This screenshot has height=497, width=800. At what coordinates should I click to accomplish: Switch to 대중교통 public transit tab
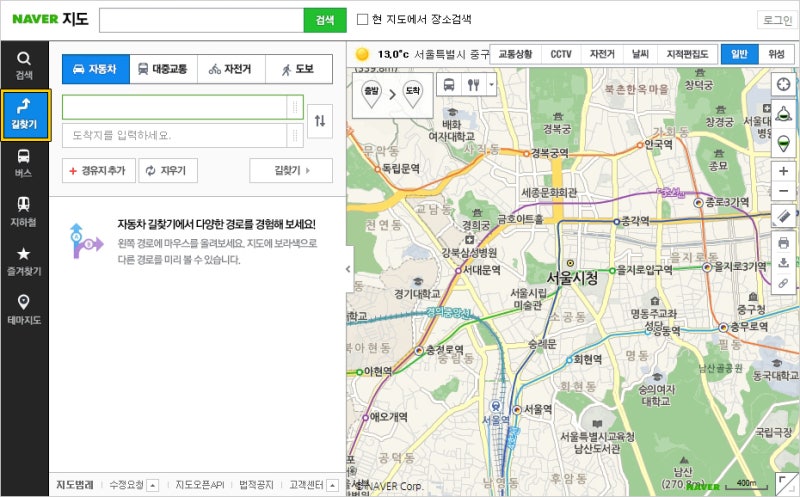click(164, 69)
